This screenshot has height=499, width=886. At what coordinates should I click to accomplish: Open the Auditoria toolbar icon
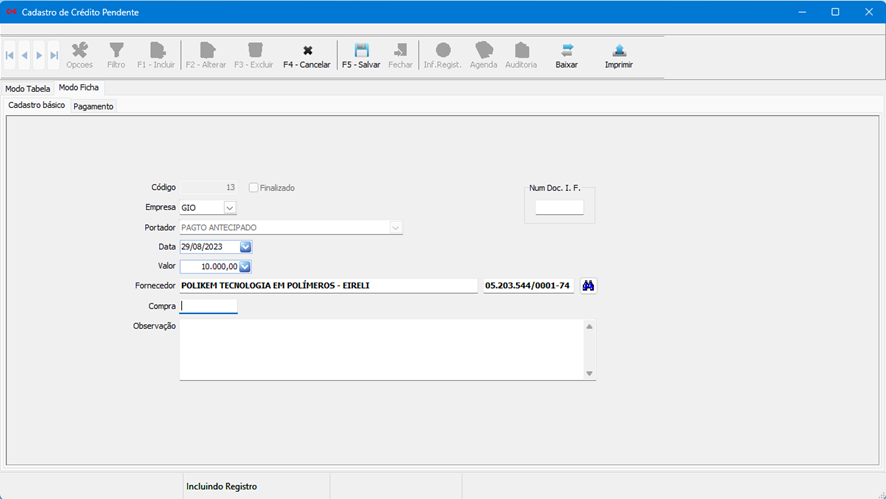point(521,50)
